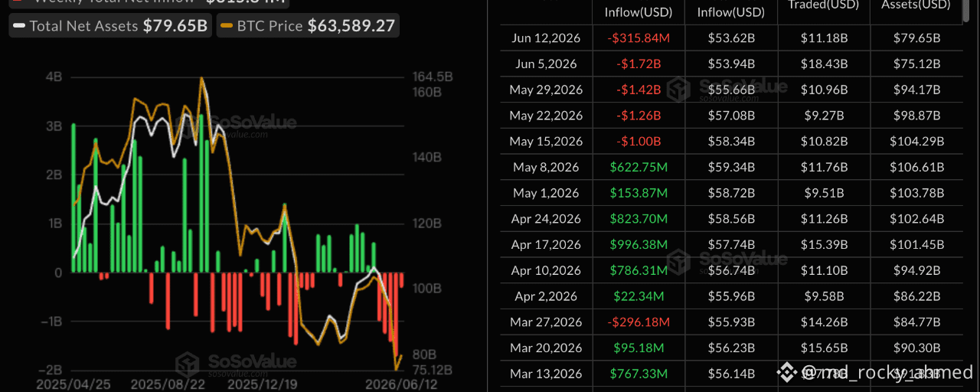Select the May 29,2026 date cell
Screen dimensions: 980x392
[x=546, y=90]
